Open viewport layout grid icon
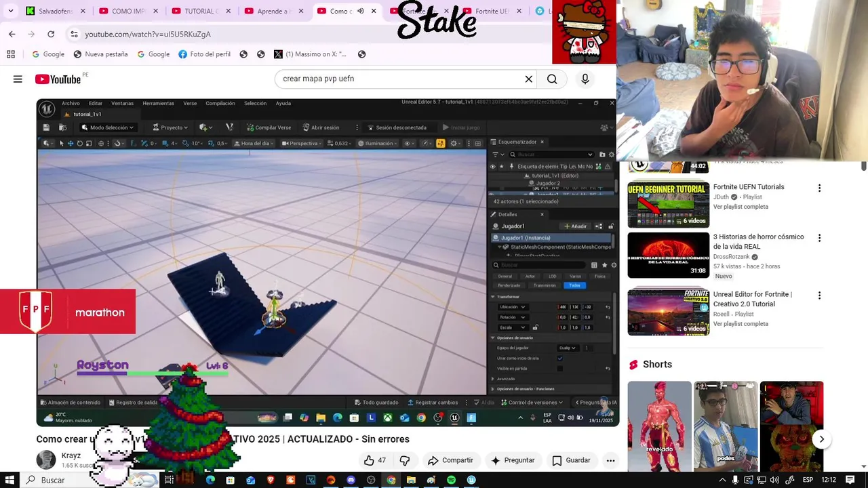868x488 pixels. (478, 143)
